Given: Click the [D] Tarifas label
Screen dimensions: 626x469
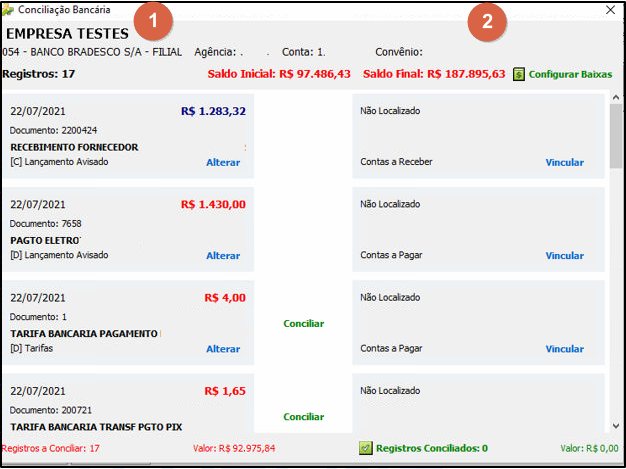Looking at the screenshot, I should 32,348.
